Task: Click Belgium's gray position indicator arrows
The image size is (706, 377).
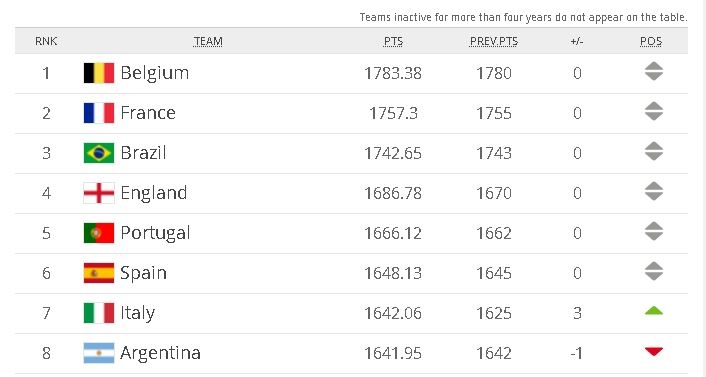Action: point(654,71)
